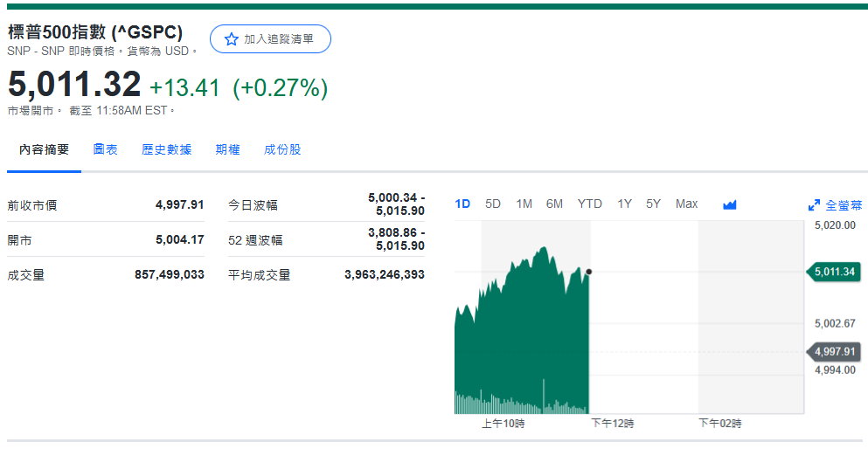Go to the 成份股 tab
868x449 pixels.
[x=282, y=149]
